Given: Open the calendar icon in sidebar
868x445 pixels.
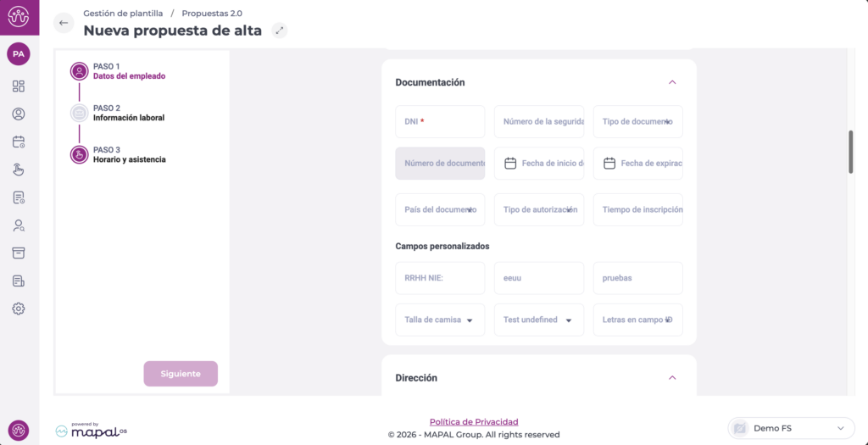Looking at the screenshot, I should [x=19, y=142].
